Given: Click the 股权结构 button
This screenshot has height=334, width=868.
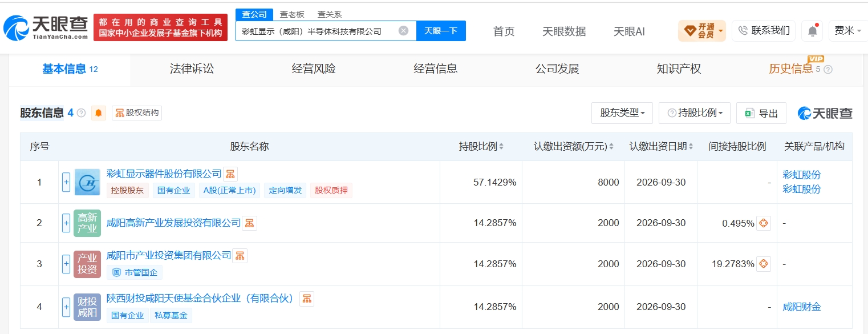Looking at the screenshot, I should pos(137,113).
